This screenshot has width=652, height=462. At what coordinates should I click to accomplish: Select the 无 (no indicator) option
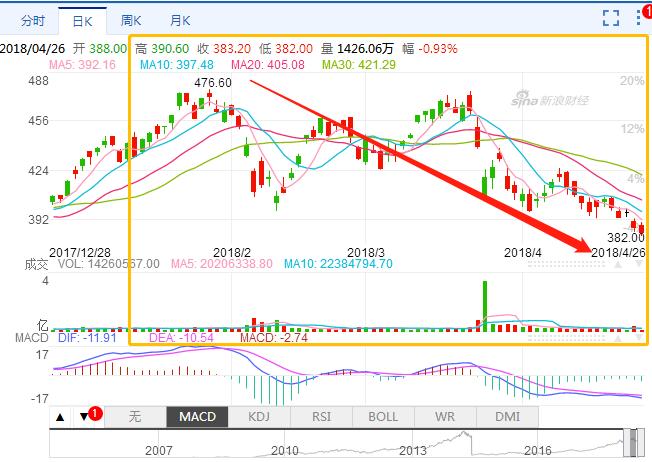tap(135, 417)
